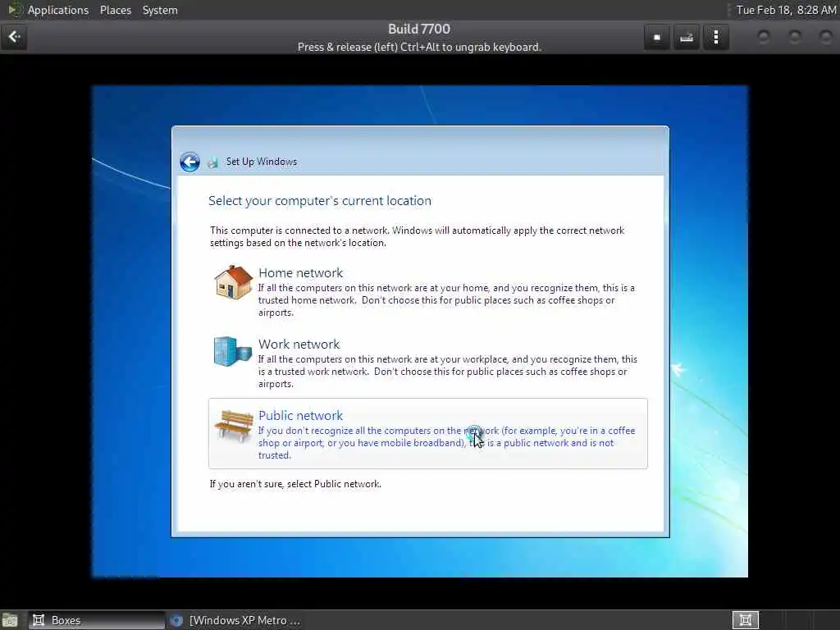
Task: Click the 'If you aren't sure' hint text
Action: (x=295, y=484)
